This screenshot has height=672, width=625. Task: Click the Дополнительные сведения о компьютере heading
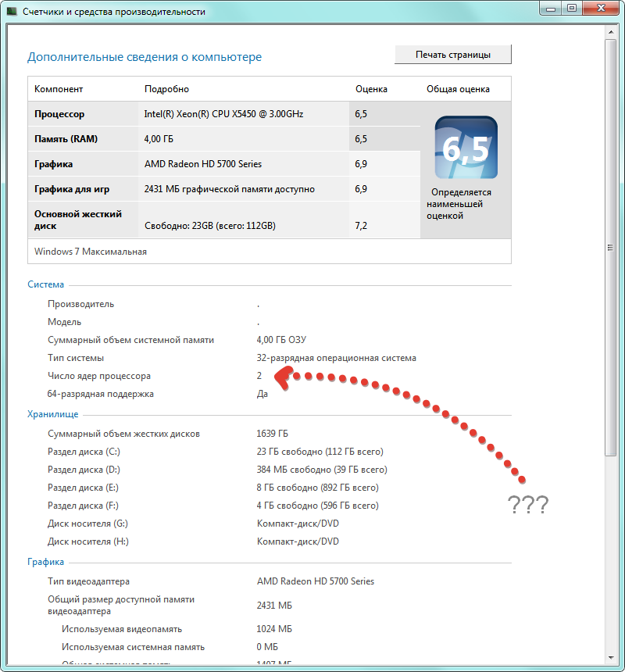point(145,57)
